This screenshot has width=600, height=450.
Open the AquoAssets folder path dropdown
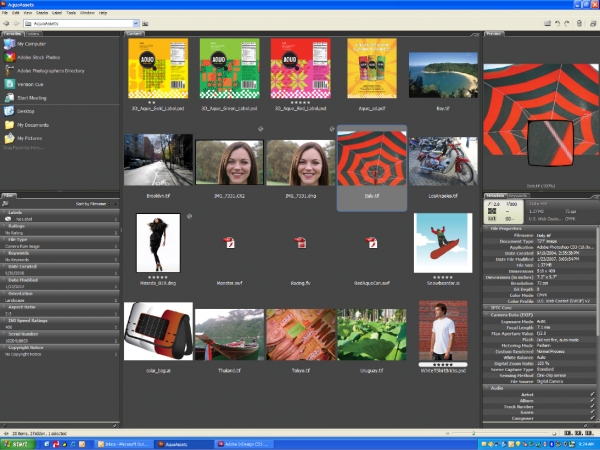(135, 22)
